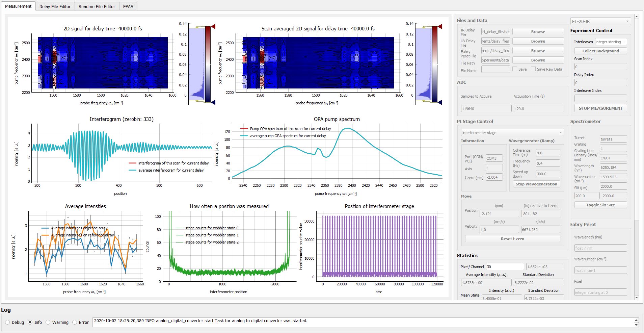The width and height of the screenshot is (644, 333).
Task: Click the Coherence Time (ps) field
Action: pyautogui.click(x=548, y=153)
